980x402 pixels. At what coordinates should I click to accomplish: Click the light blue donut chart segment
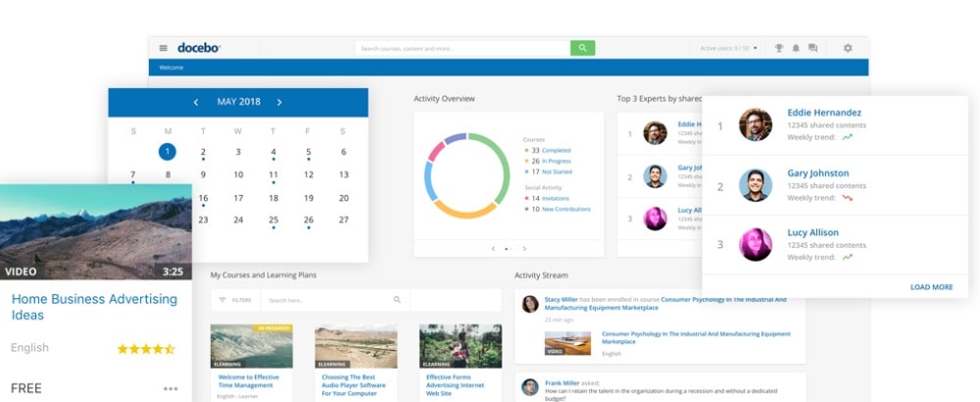[x=429, y=180]
